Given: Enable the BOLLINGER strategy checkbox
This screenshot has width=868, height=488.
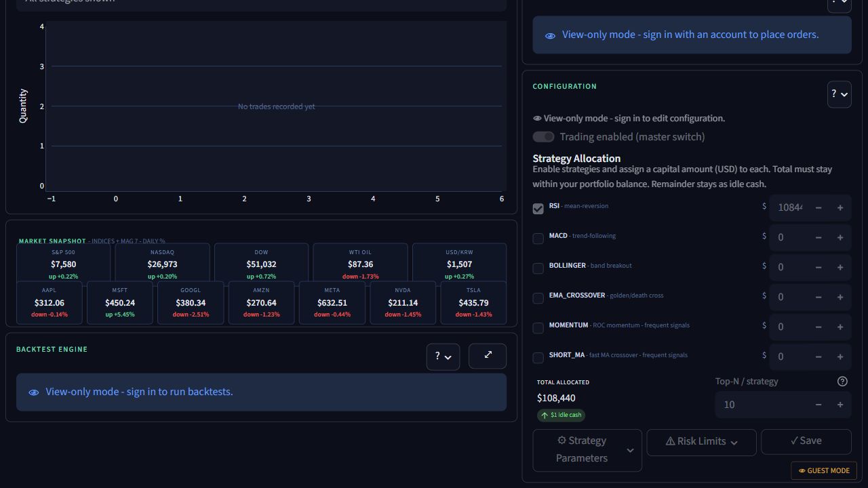Looking at the screenshot, I should (538, 268).
